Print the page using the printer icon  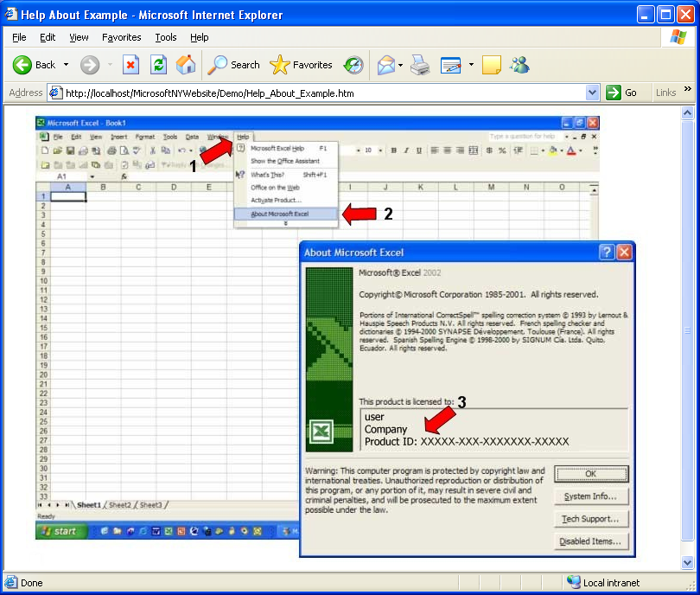point(420,65)
